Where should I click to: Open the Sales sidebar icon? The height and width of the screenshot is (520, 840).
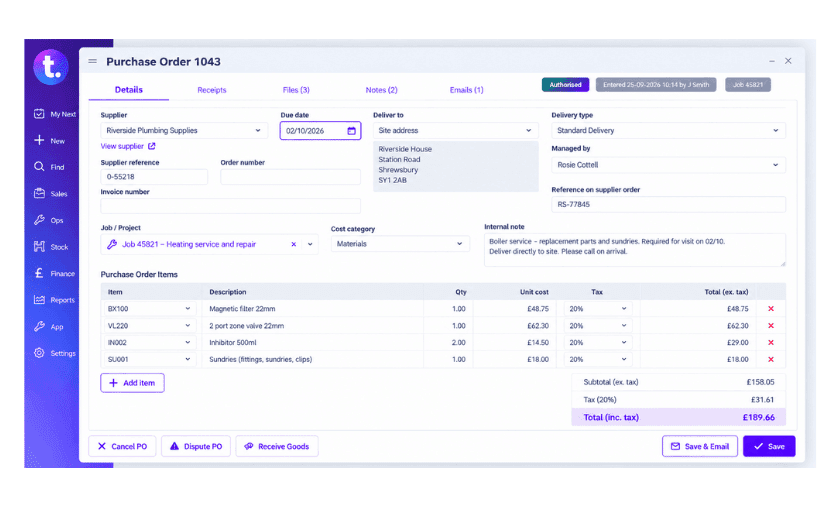39,193
